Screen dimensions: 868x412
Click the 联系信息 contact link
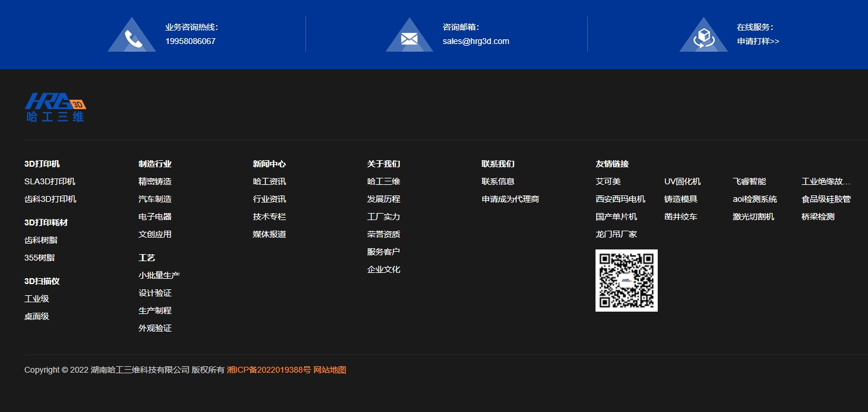(498, 181)
